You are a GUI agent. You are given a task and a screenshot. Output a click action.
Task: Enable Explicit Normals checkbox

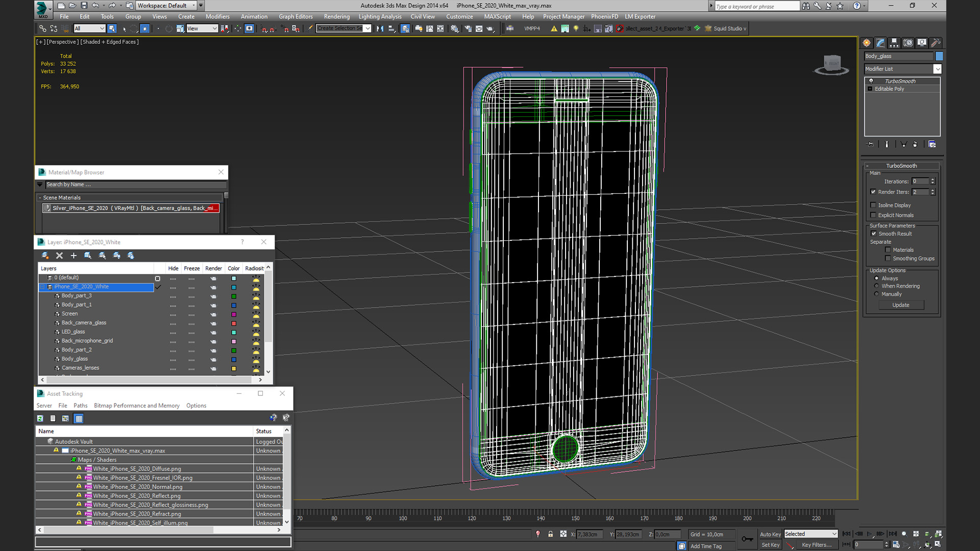point(873,215)
